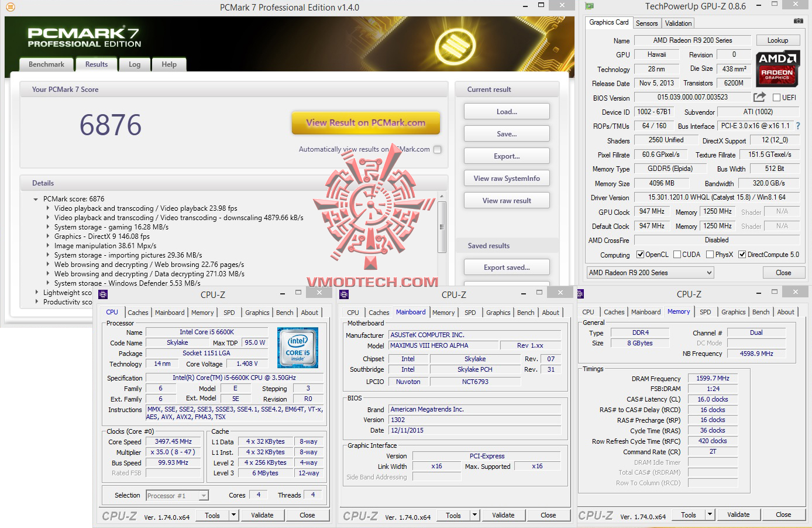The image size is (812, 528).
Task: Click the GPU-Z title bar app icon
Action: (x=590, y=6)
